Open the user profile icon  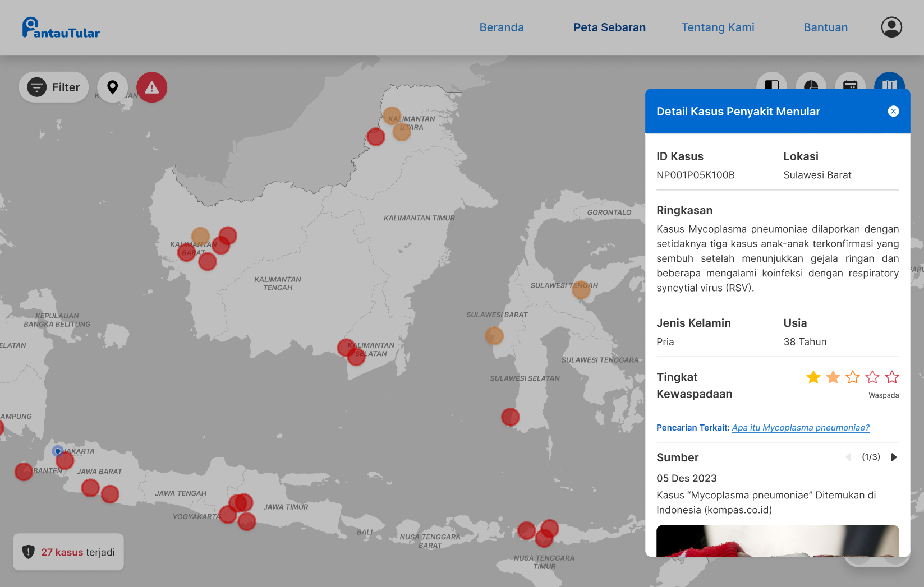pos(891,27)
